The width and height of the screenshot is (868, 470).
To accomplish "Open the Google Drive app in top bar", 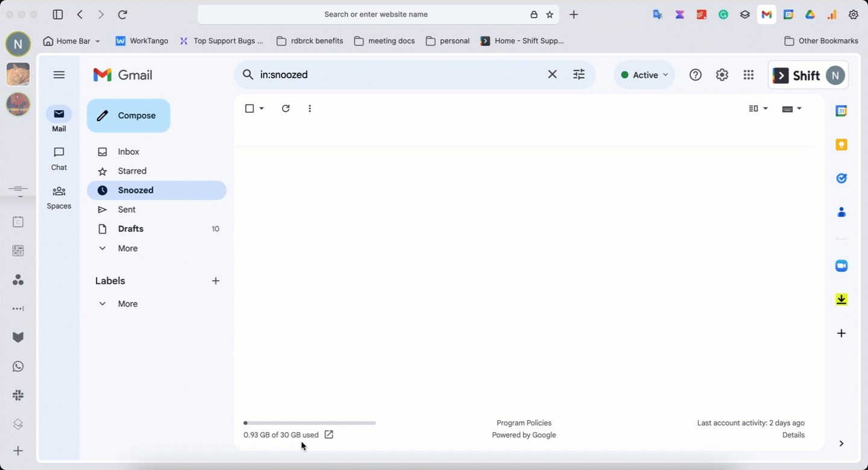I will tap(810, 14).
